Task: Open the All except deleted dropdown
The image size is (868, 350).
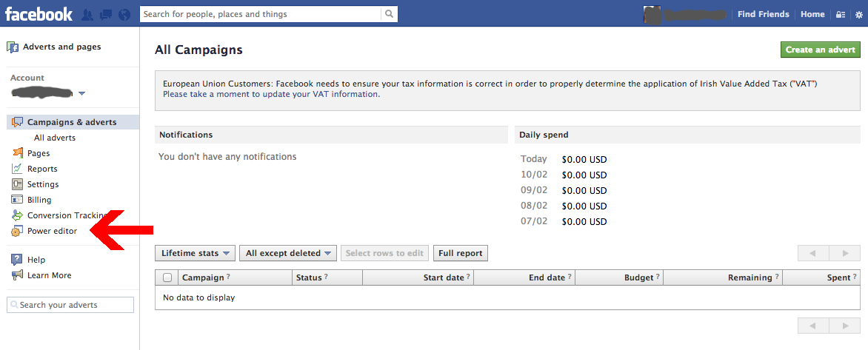Action: [288, 253]
